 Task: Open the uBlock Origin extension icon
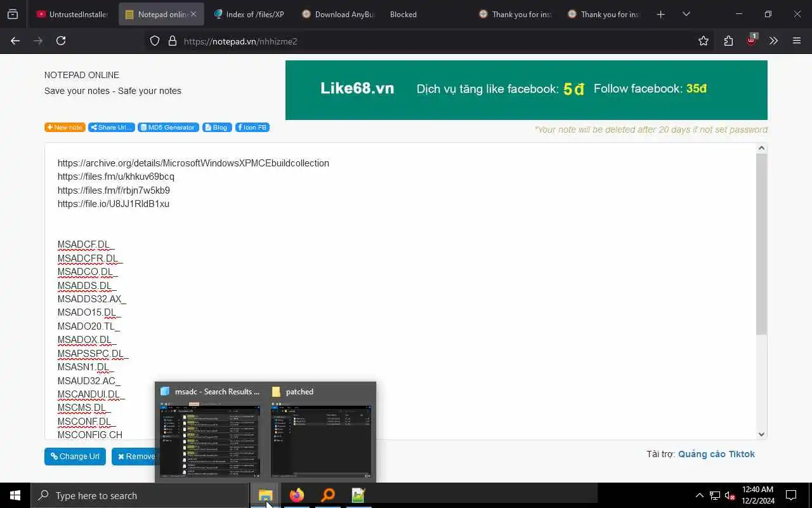click(752, 39)
